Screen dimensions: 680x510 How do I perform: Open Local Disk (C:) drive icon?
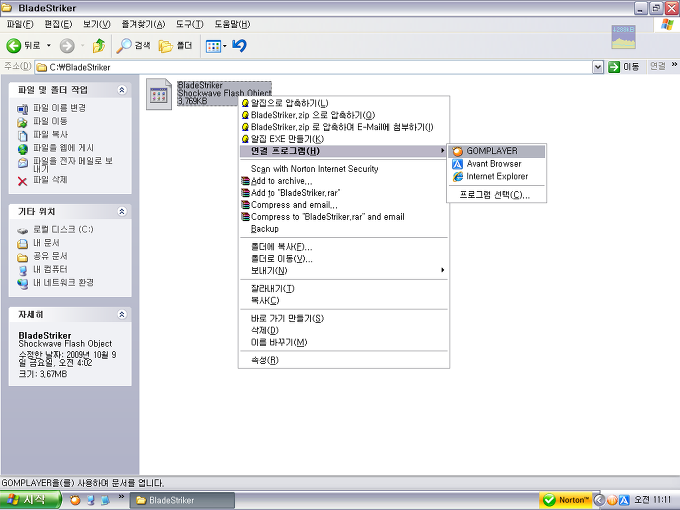coord(23,230)
